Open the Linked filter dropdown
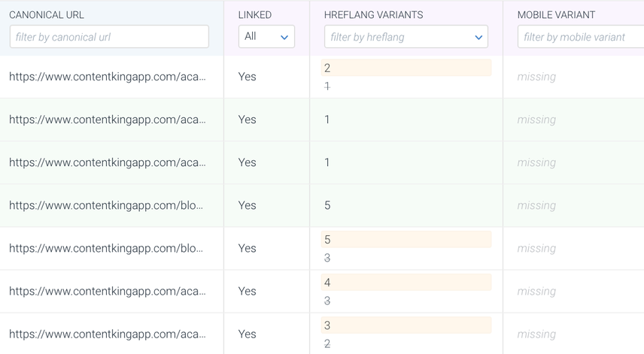The image size is (644, 354). pos(266,37)
